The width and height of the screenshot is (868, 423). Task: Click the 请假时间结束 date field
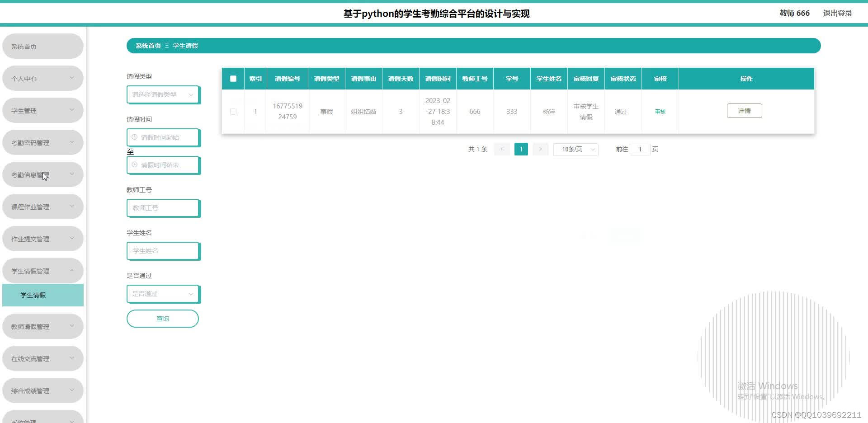(163, 165)
